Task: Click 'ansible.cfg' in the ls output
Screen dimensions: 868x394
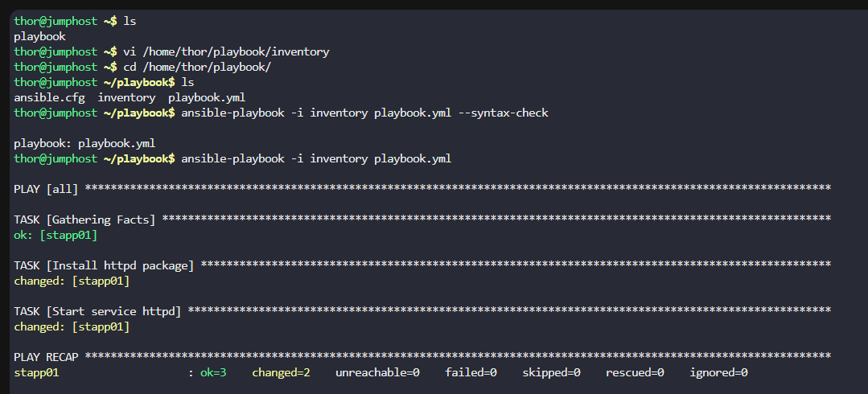Action: click(49, 98)
